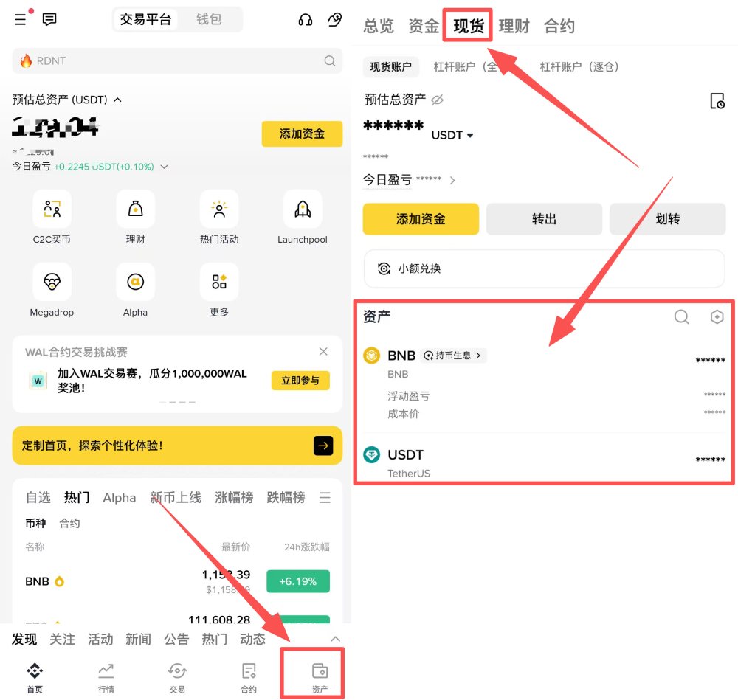Toggle balance visibility eye icon
This screenshot has height=700, width=738.
pyautogui.click(x=437, y=100)
